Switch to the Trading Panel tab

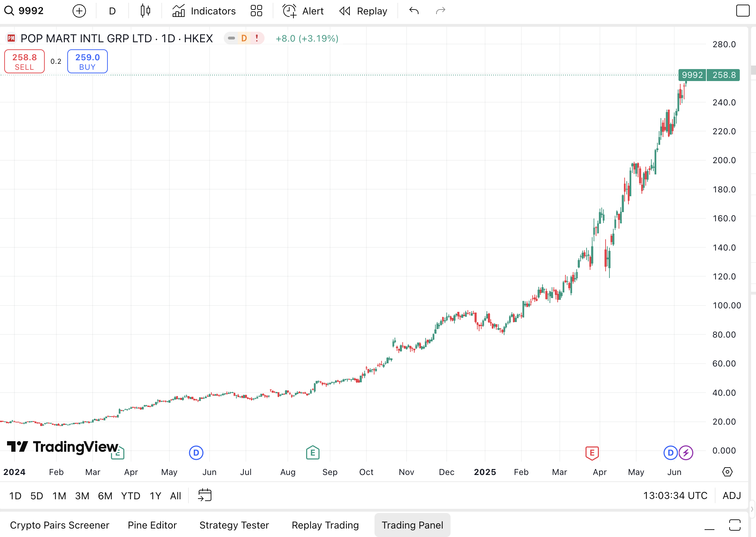tap(413, 525)
